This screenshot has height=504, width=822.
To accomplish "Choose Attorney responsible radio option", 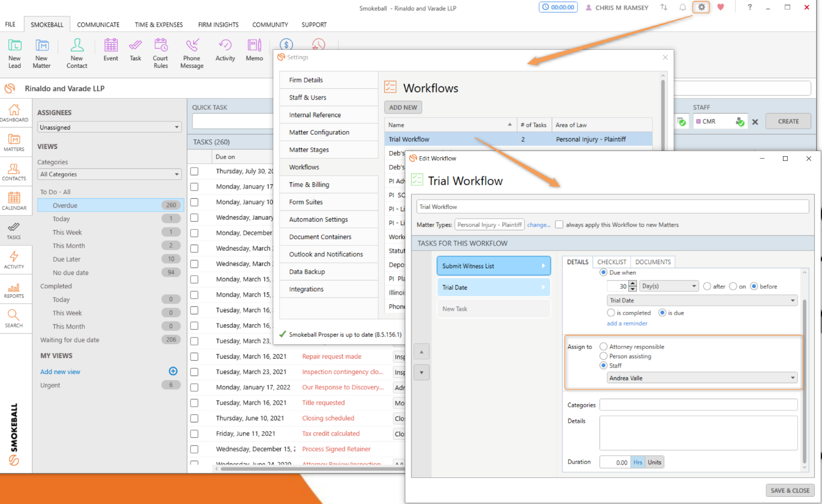I will point(604,347).
